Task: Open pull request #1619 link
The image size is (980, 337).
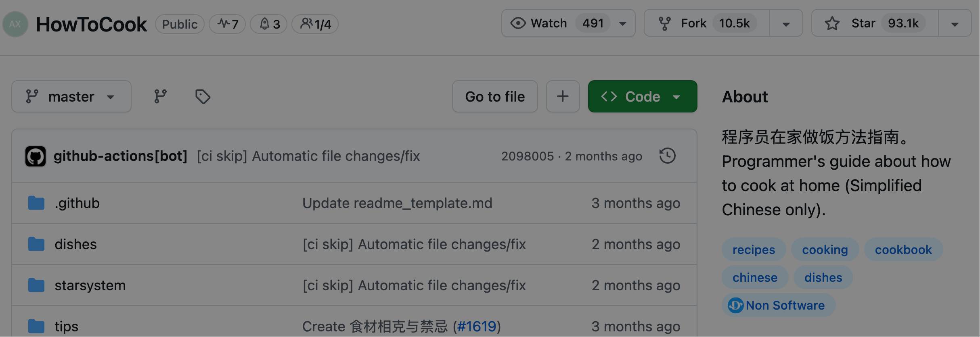Action: tap(477, 326)
